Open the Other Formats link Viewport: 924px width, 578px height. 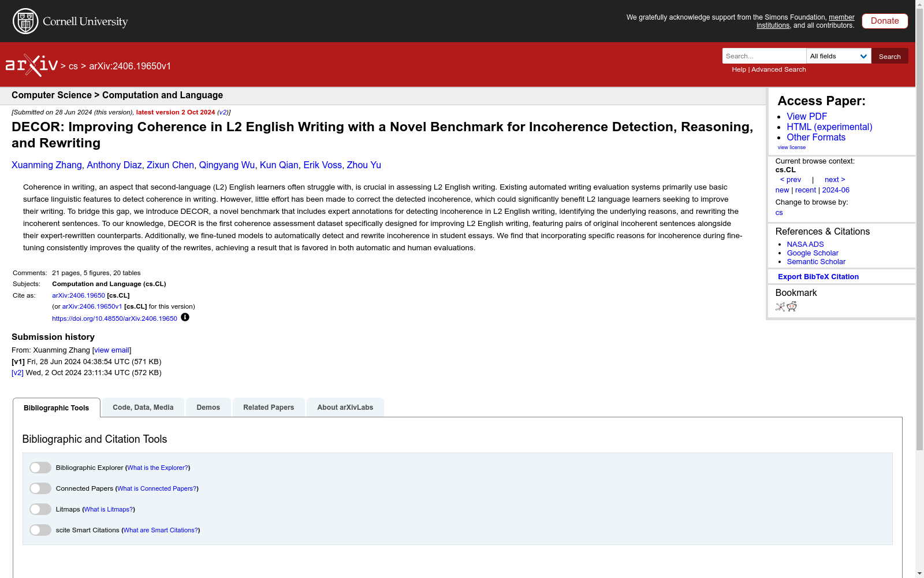click(816, 137)
